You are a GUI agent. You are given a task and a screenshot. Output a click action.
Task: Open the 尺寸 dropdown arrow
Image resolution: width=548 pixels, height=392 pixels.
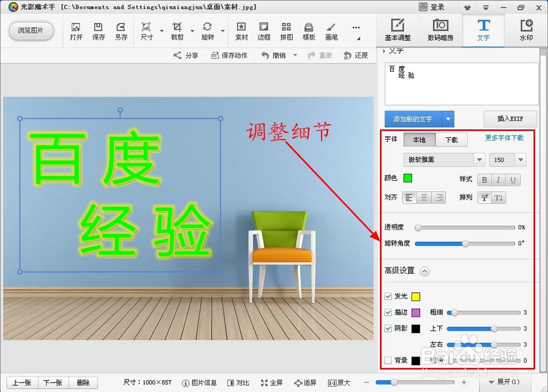coord(162,31)
